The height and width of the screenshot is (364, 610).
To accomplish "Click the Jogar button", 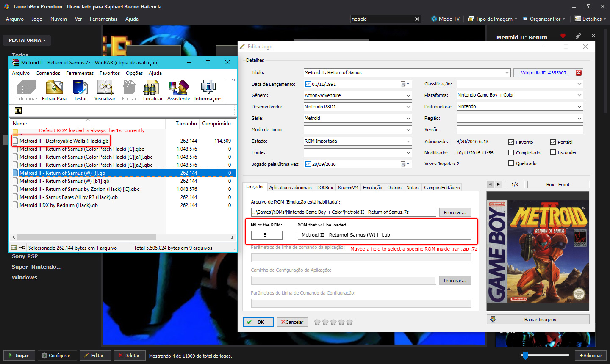I will [19, 356].
